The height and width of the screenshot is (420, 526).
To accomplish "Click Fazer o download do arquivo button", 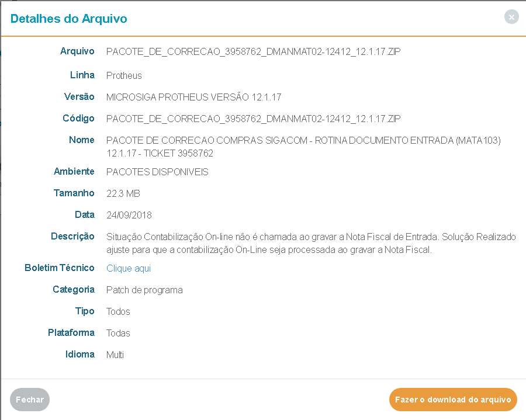I will point(453,400).
